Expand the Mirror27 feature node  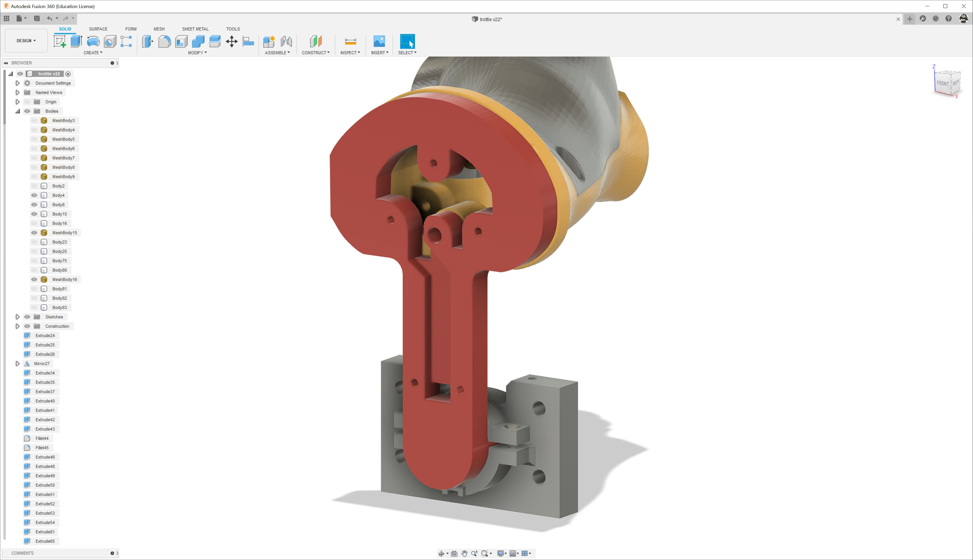pyautogui.click(x=17, y=363)
